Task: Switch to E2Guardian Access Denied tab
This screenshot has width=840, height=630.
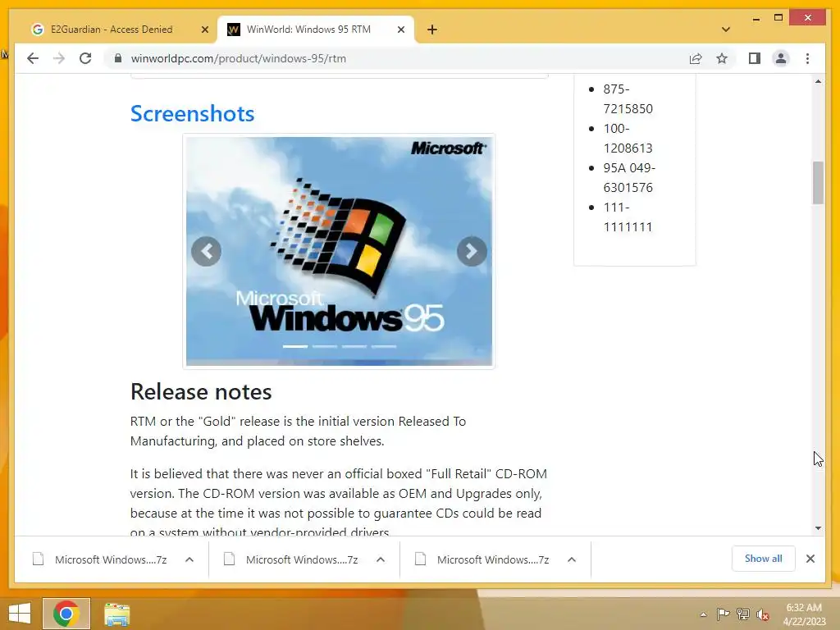Action: click(112, 30)
